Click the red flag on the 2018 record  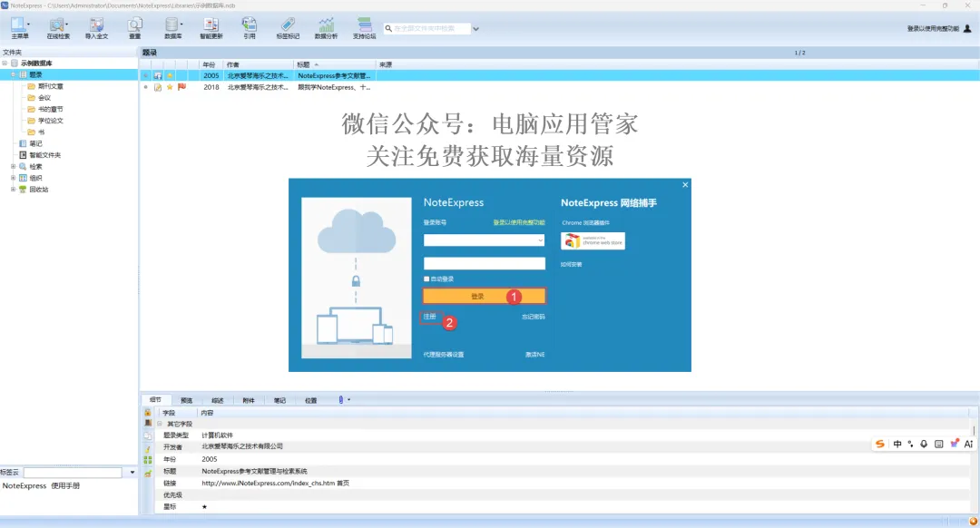181,87
